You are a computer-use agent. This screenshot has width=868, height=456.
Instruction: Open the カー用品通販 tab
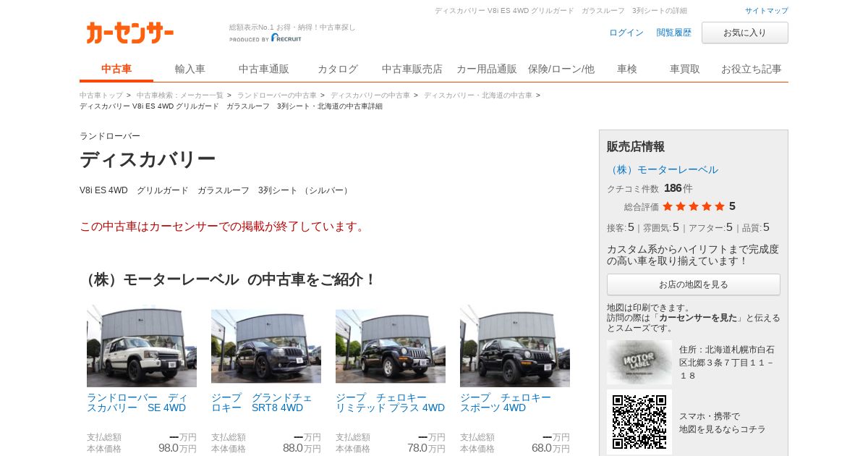point(487,69)
